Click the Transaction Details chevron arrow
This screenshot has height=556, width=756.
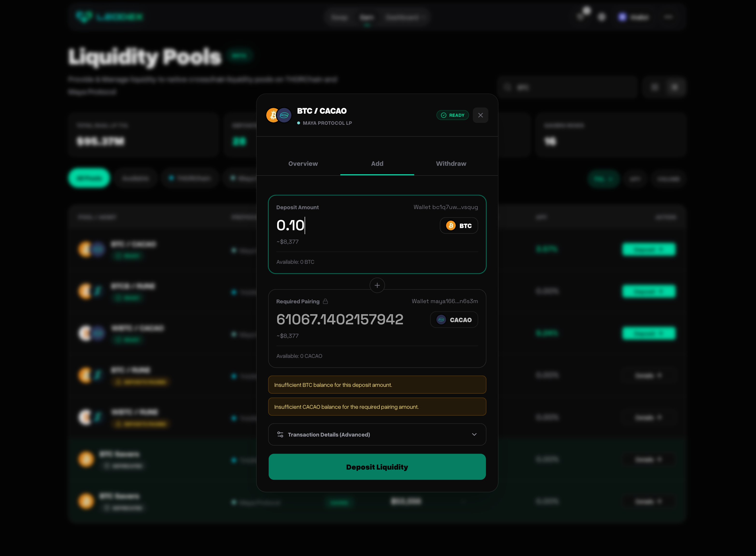click(x=474, y=435)
